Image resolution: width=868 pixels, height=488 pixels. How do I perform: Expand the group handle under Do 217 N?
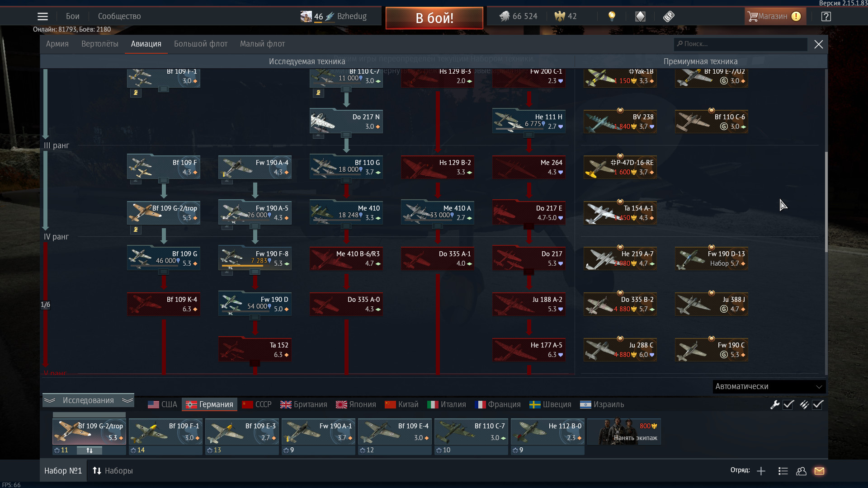click(346, 135)
